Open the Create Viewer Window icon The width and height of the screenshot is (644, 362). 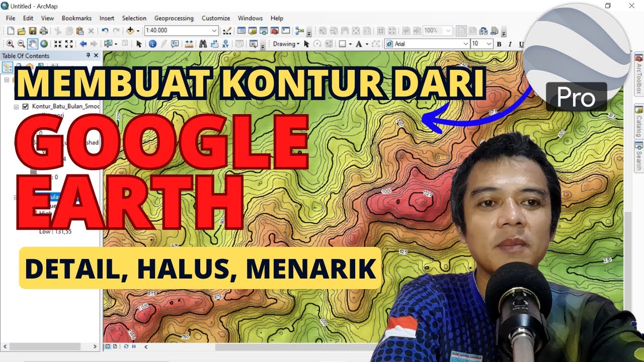tap(253, 44)
